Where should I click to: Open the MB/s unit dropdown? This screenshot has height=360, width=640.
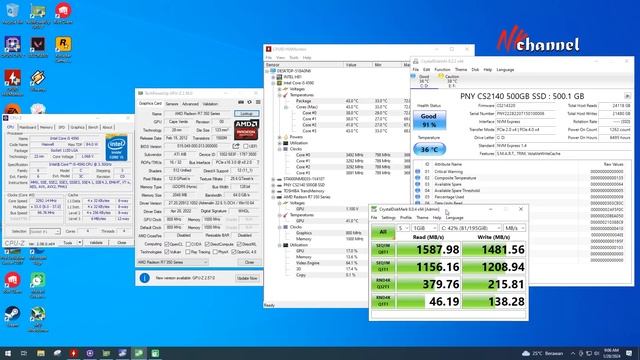(514, 228)
